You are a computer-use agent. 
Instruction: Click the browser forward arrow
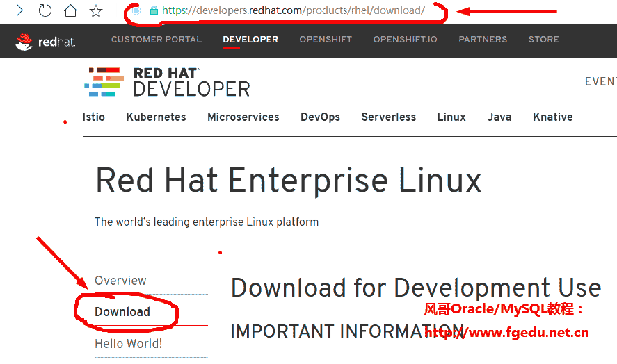[x=19, y=10]
